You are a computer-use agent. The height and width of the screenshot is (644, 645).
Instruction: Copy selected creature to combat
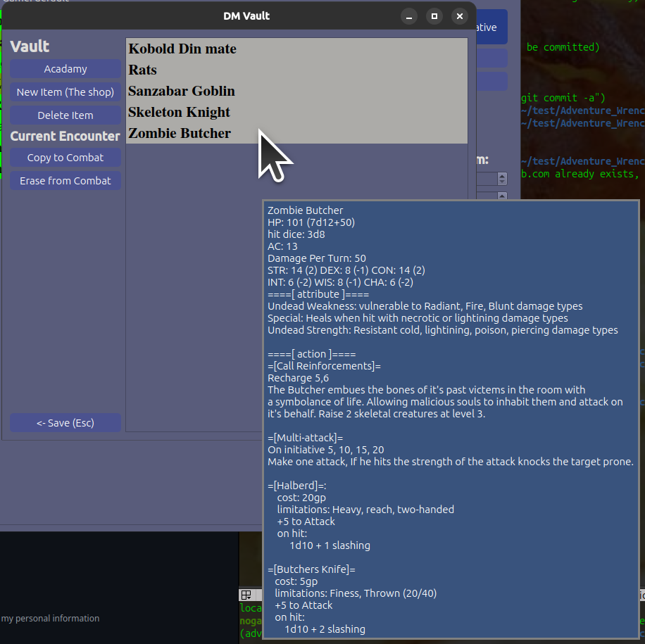(x=65, y=158)
